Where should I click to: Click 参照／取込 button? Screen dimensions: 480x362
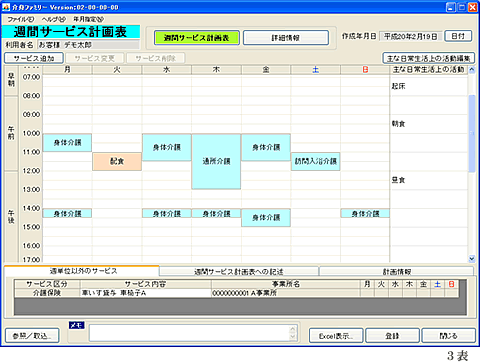32,336
